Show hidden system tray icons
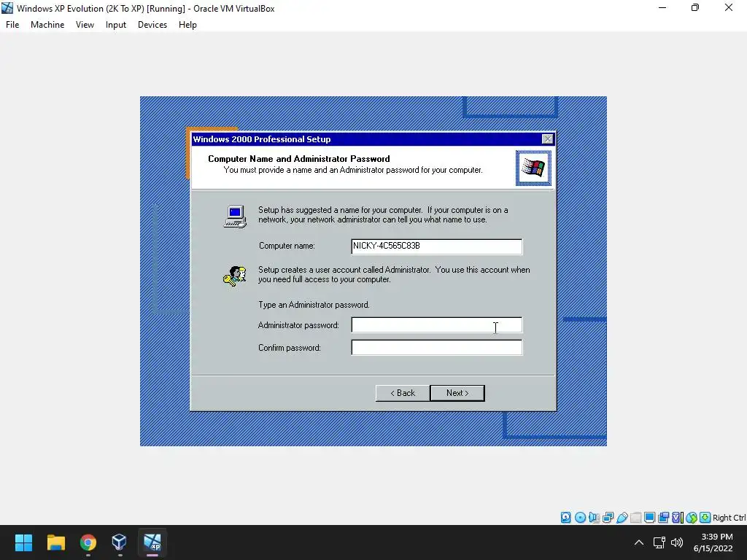 (x=639, y=542)
